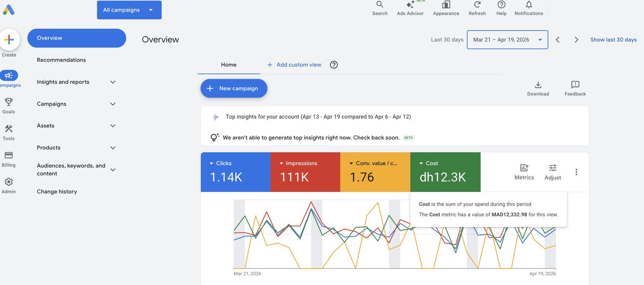The image size is (644, 285).
Task: Open the date range dropdown
Action: [507, 39]
